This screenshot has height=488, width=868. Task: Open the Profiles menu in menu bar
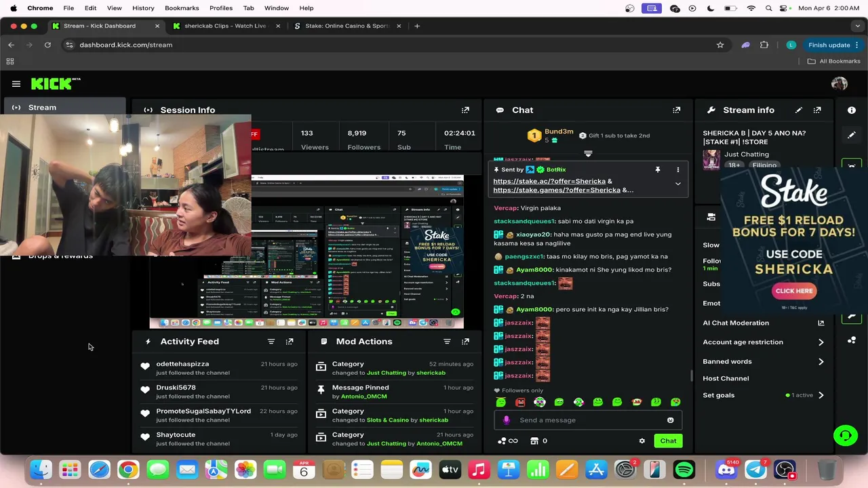[221, 8]
